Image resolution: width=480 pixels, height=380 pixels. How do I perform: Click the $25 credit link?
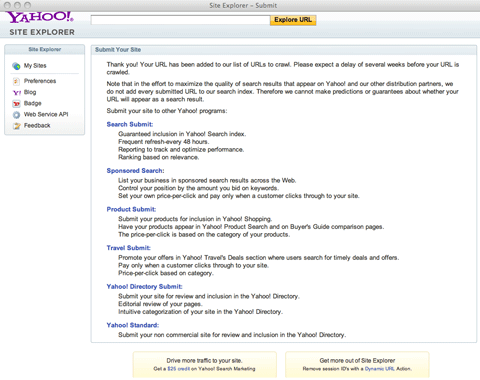[x=179, y=369]
